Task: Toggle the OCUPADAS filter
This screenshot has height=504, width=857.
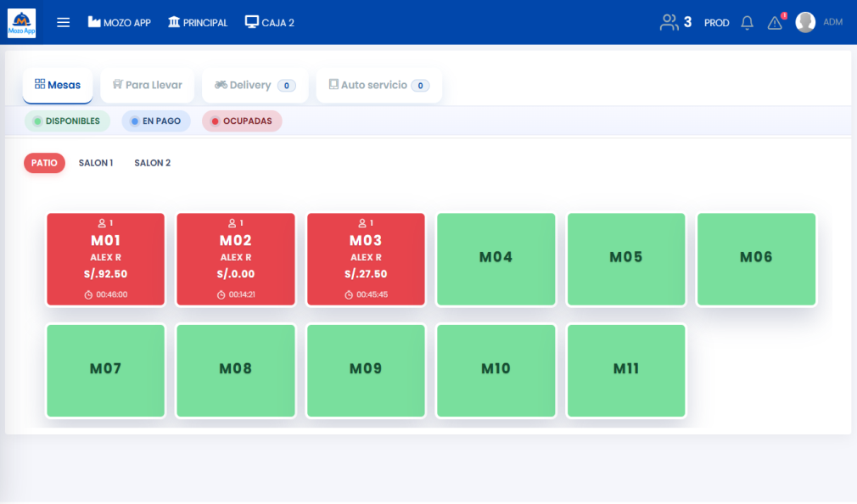Action: [x=242, y=120]
